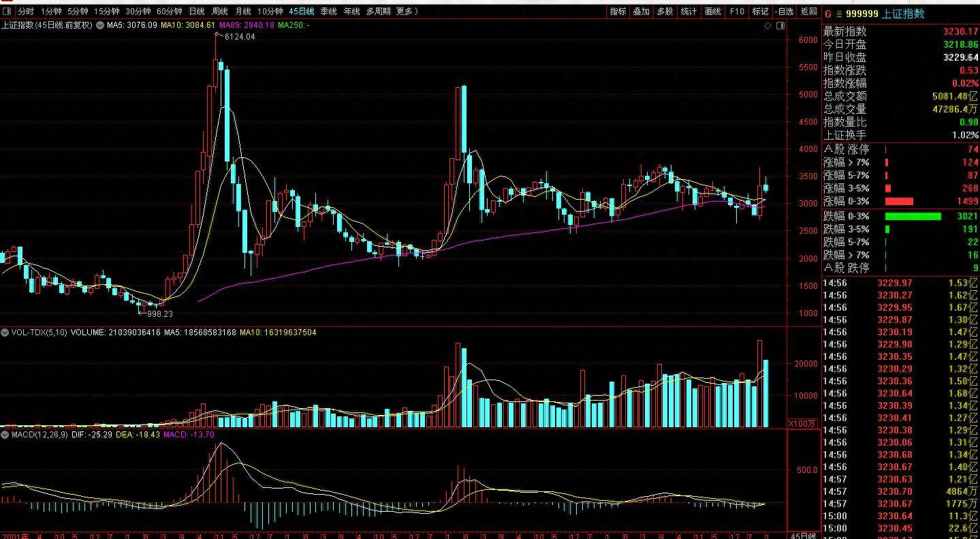Switch to 月线 monthly chart
980x539 pixels.
coord(243,12)
